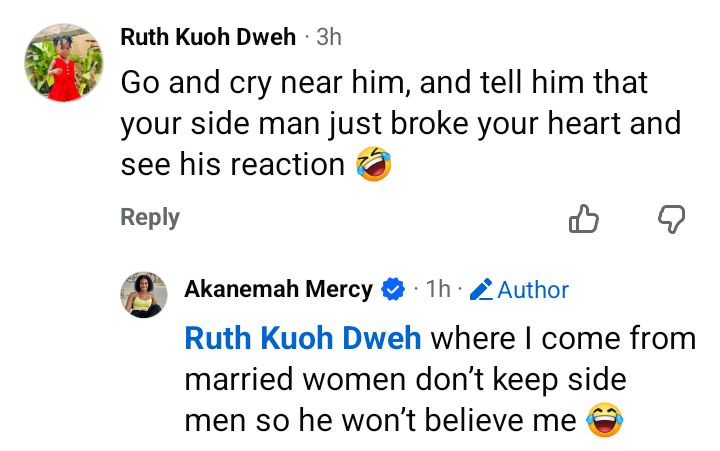Click the "see his reaction" text
Image resolution: width=720 pixels, height=451 pixels.
232,165
